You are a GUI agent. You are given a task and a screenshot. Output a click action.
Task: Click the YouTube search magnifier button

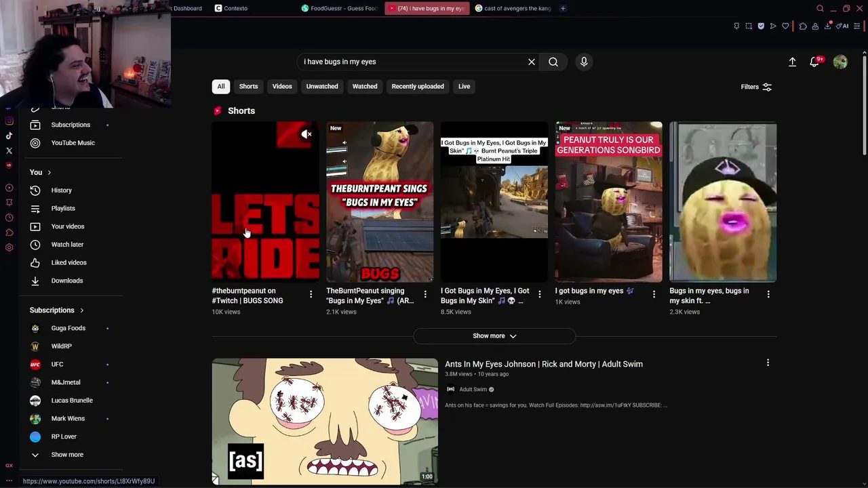pos(553,62)
